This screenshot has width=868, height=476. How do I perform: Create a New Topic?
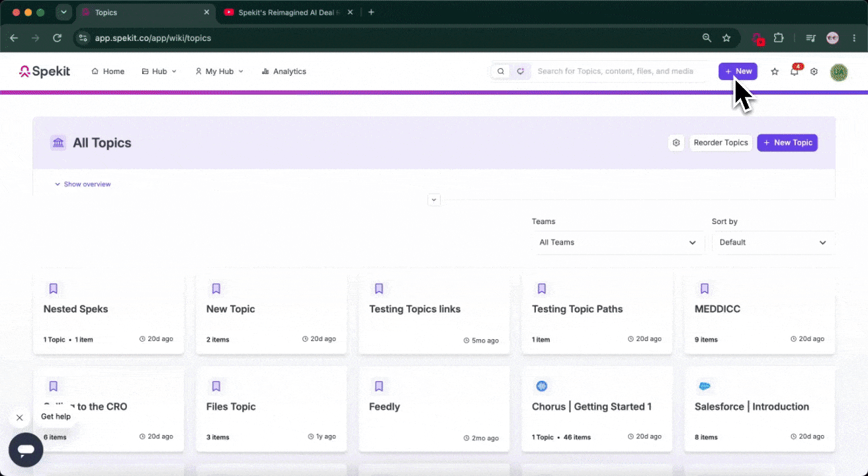tap(787, 143)
